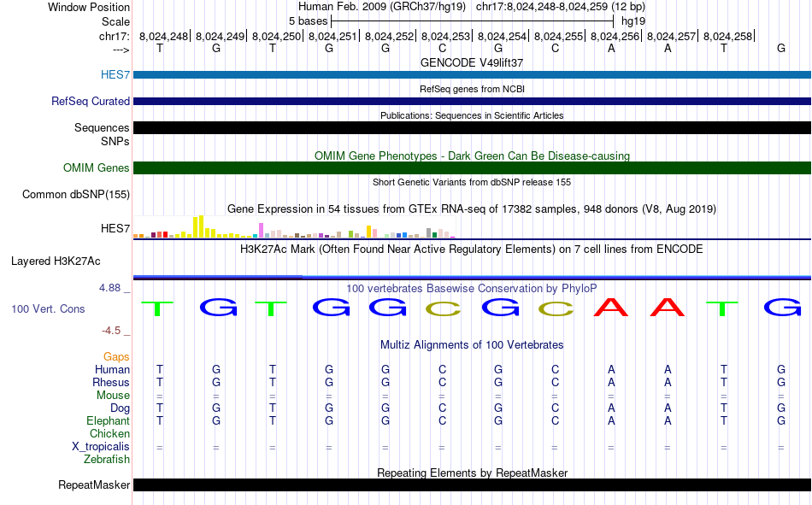This screenshot has width=812, height=505.
Task: Click the dark green OMIM Genes bar
Action: [473, 167]
